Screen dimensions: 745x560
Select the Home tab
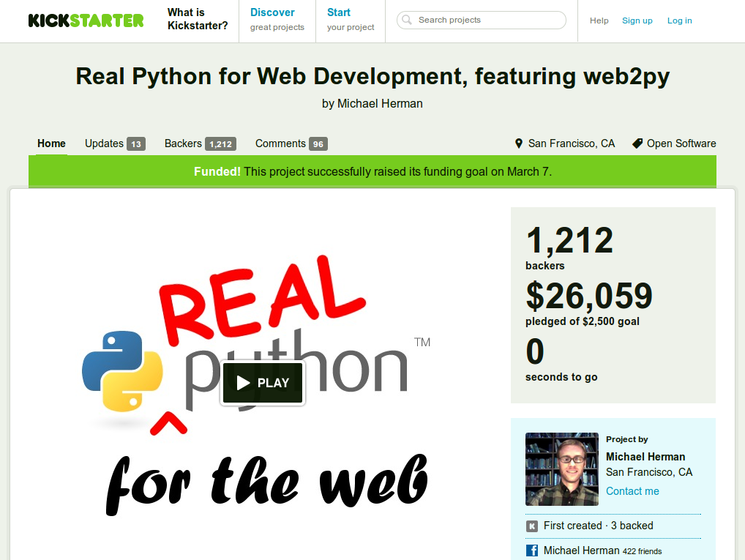coord(52,143)
